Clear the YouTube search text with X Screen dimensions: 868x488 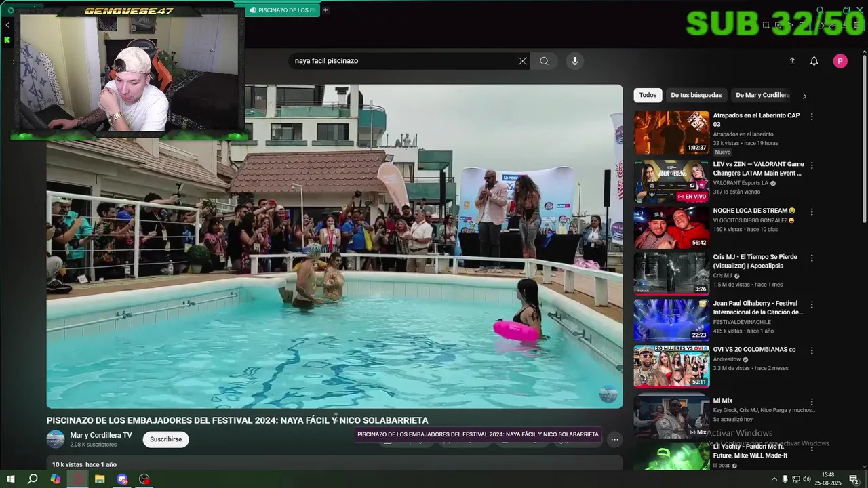522,61
